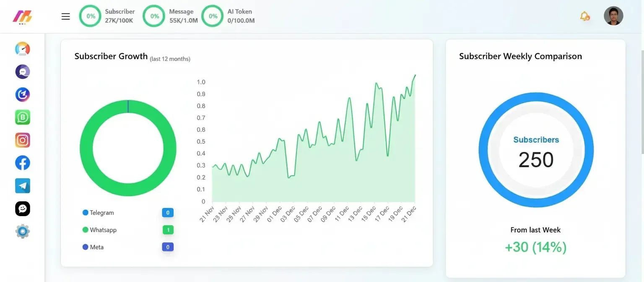Toggle the Telegram legend entry on the donut chart
The width and height of the screenshot is (644, 282).
click(98, 213)
